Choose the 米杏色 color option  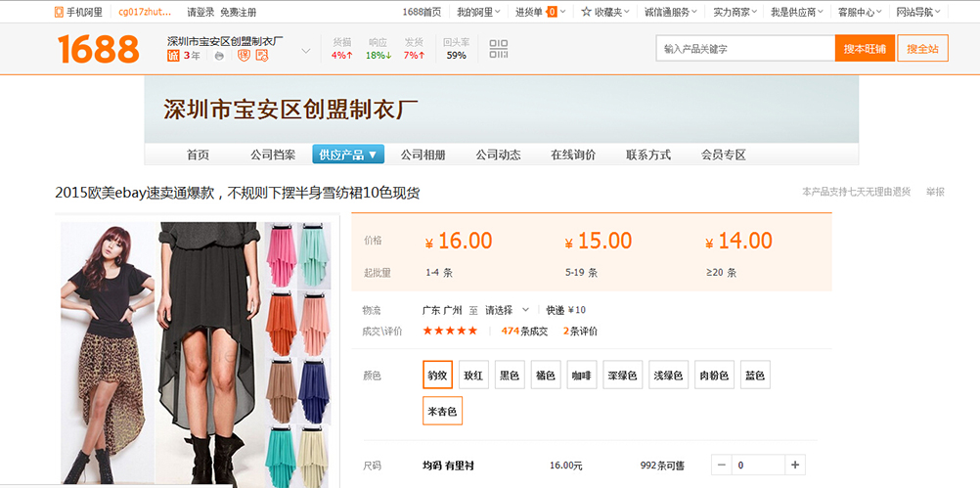pyautogui.click(x=442, y=412)
